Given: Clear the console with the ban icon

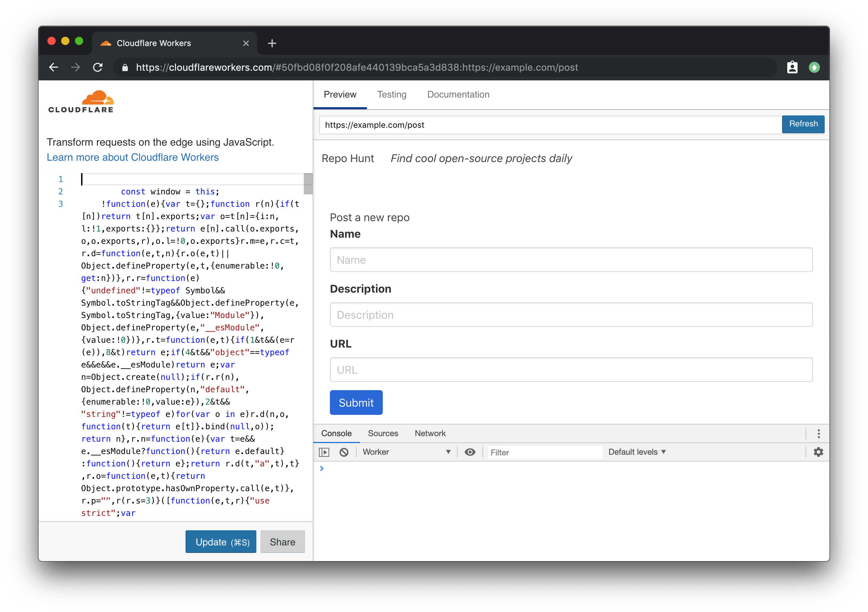Looking at the screenshot, I should point(344,452).
